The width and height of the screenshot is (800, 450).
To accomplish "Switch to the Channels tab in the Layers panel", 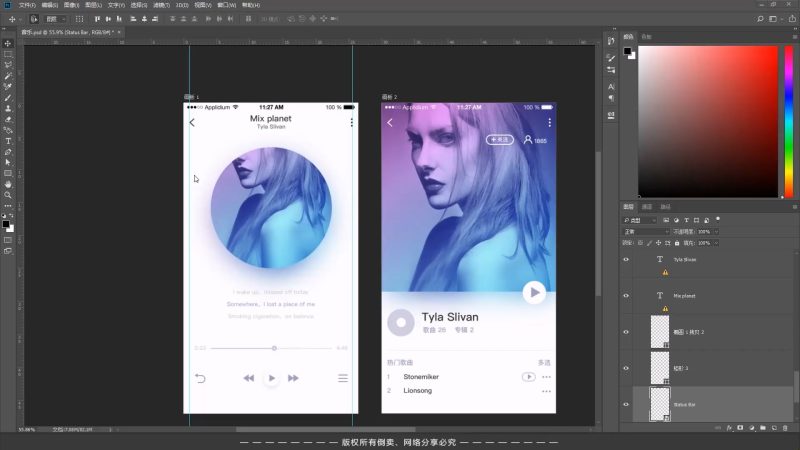I will pyautogui.click(x=647, y=207).
